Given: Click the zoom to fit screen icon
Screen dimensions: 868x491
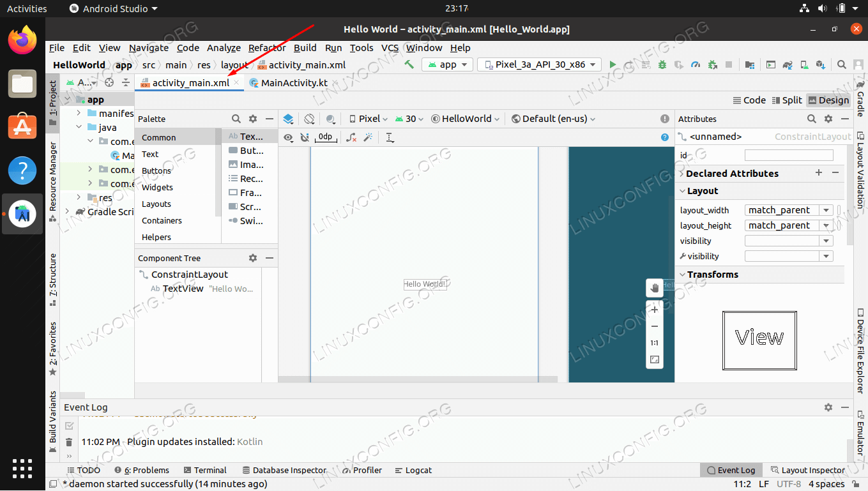Looking at the screenshot, I should [x=655, y=360].
